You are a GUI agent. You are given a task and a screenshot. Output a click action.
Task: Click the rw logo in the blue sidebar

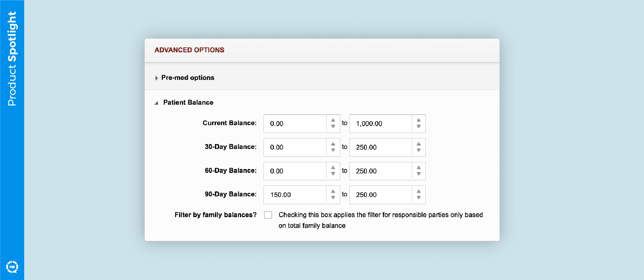point(12,266)
